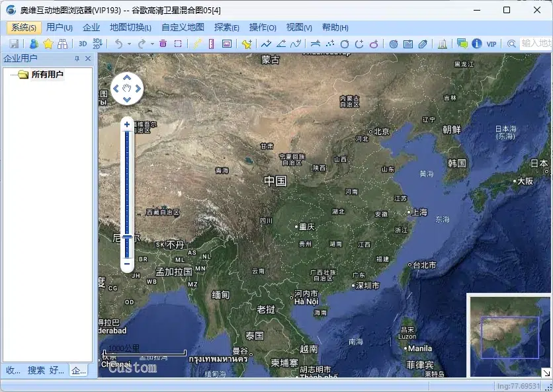Image resolution: width=553 pixels, height=392 pixels.
Task: Click the attachment paperclip icon
Action: point(423,44)
